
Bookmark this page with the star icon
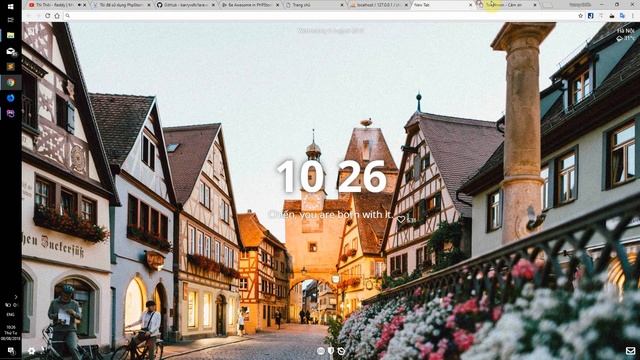(580, 16)
